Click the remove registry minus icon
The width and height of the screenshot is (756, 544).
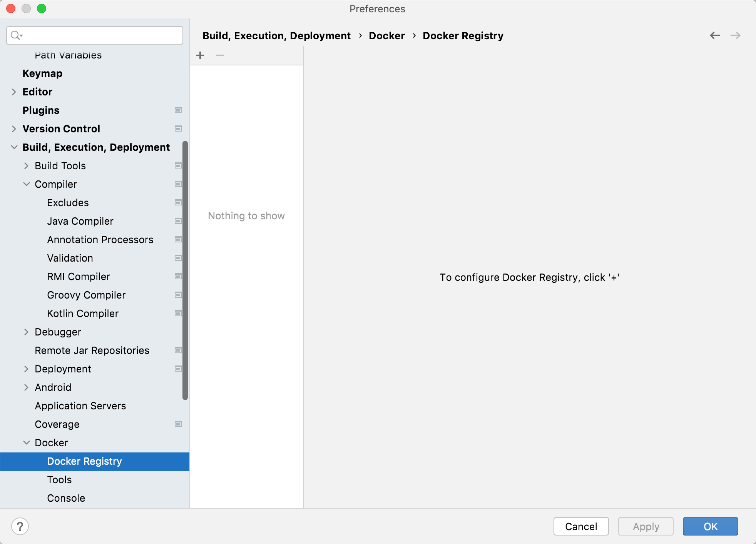tap(220, 55)
